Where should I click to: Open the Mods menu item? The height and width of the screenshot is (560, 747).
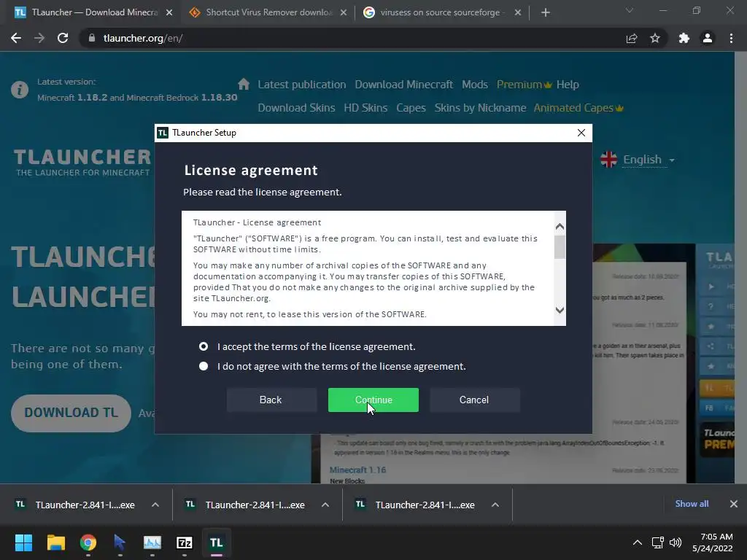pyautogui.click(x=475, y=85)
